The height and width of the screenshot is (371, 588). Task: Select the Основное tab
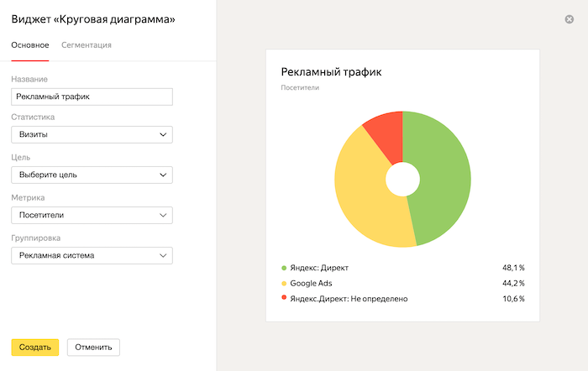(x=30, y=45)
